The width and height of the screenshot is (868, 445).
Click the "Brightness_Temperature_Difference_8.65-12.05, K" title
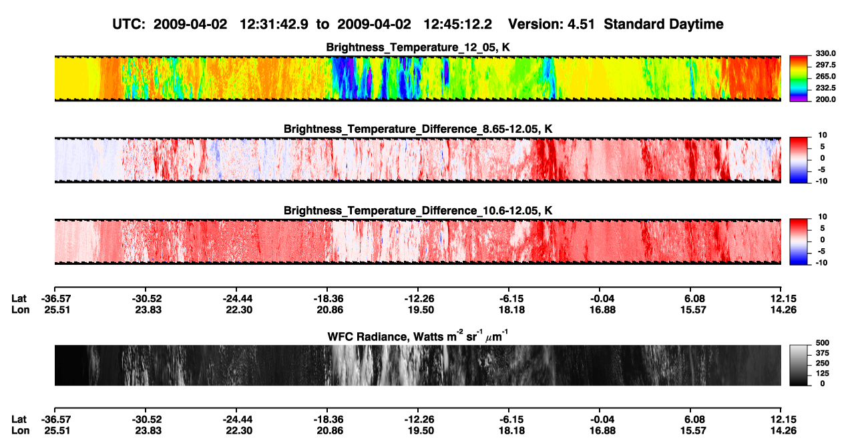pyautogui.click(x=418, y=129)
